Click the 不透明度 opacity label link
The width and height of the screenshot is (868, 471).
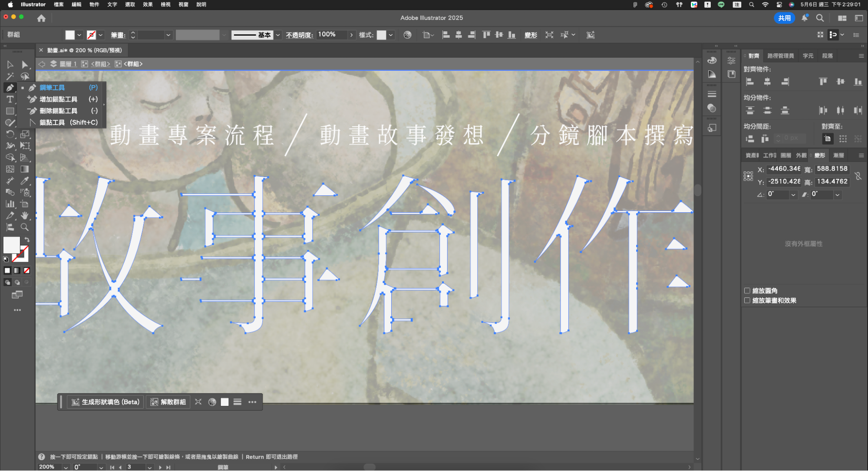(x=299, y=35)
